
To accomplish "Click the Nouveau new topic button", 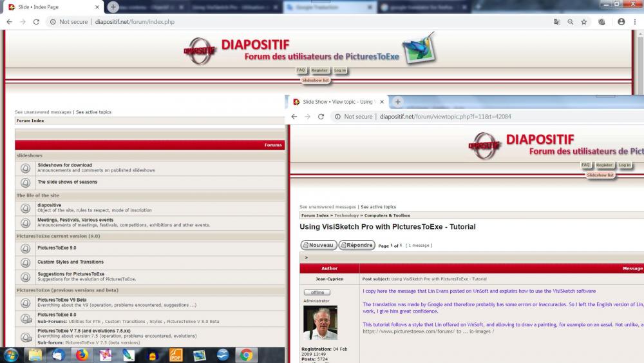I will (x=319, y=245).
